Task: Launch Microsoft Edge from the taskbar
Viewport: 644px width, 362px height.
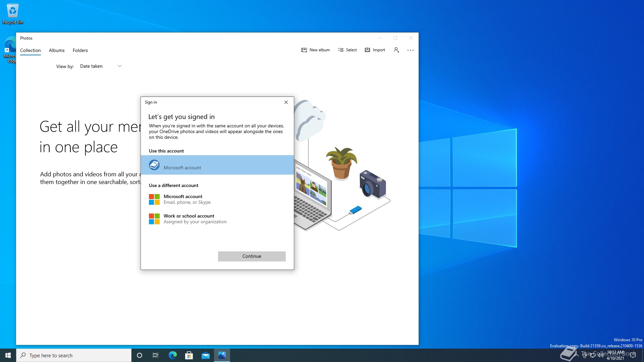Action: pos(172,355)
